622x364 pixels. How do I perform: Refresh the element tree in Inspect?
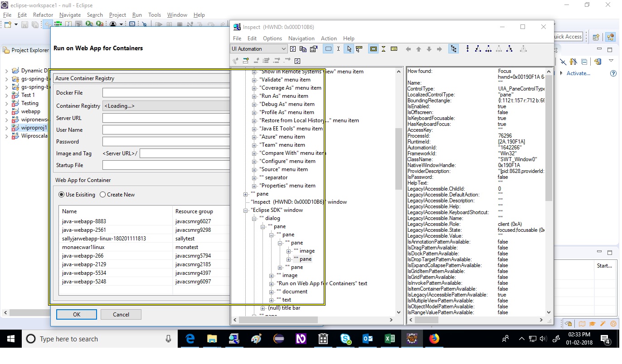click(293, 49)
